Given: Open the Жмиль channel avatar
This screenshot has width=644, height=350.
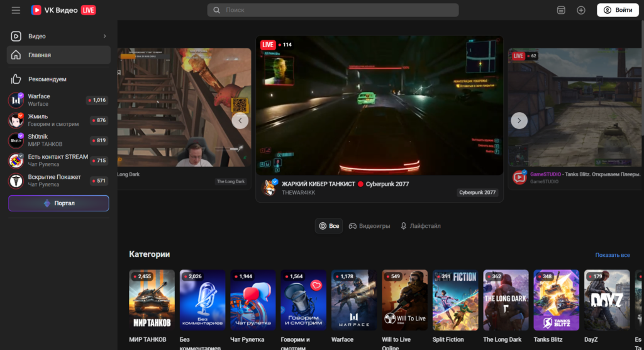Looking at the screenshot, I should click(16, 120).
